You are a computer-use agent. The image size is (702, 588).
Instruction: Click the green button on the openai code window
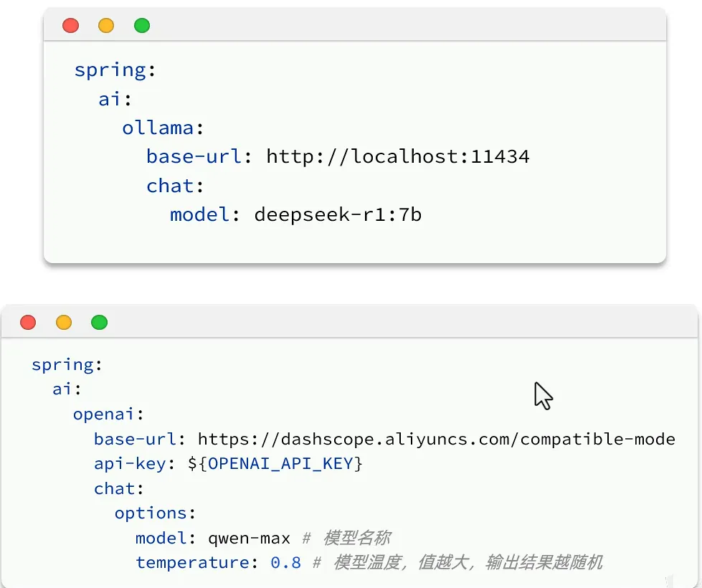coord(99,322)
